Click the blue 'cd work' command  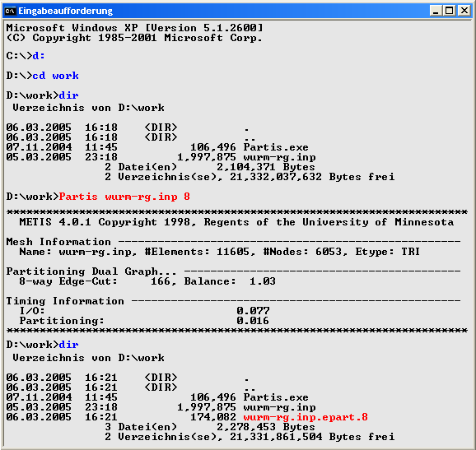[x=55, y=76]
